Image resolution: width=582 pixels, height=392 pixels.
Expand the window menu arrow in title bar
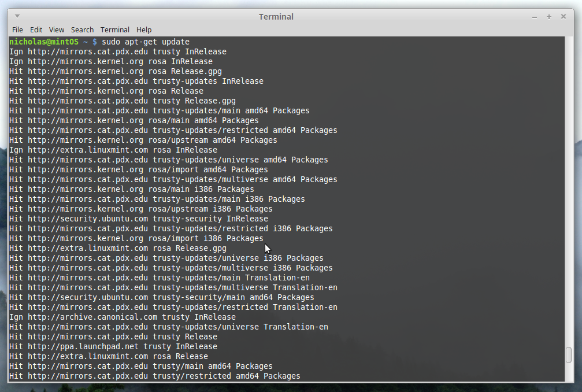click(17, 16)
